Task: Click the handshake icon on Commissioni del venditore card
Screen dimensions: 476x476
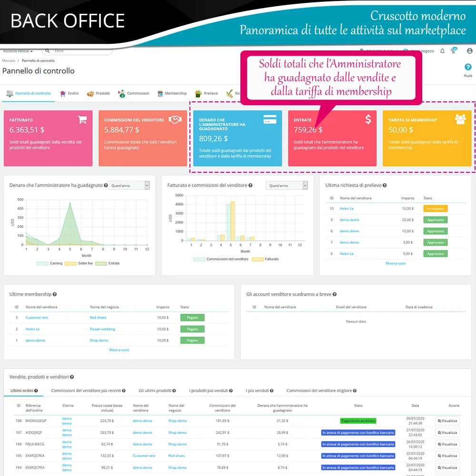Action: [177, 119]
